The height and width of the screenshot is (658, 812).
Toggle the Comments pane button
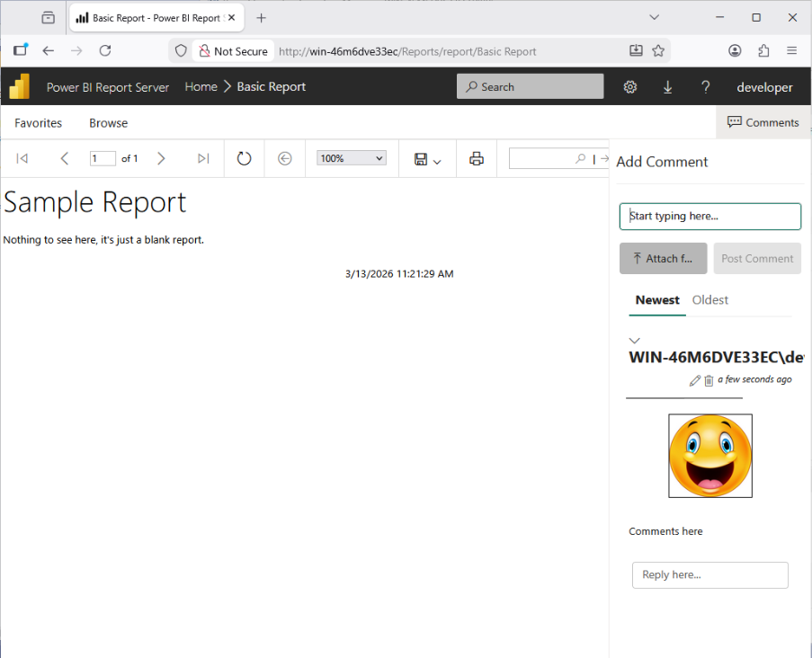(763, 122)
